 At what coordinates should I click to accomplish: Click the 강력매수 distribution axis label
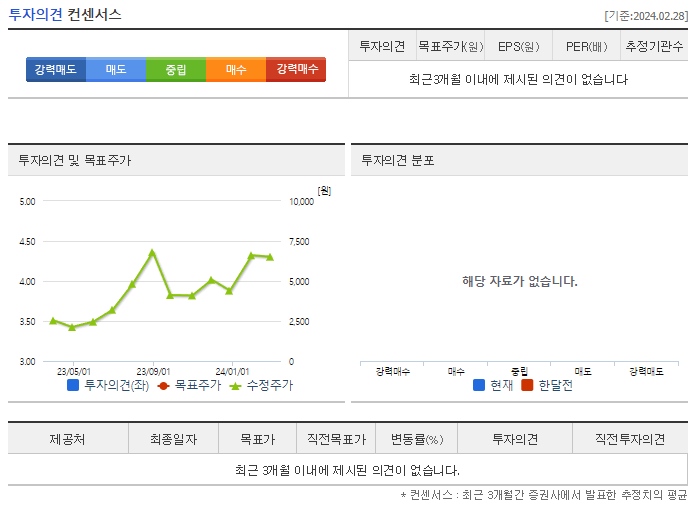[x=393, y=371]
